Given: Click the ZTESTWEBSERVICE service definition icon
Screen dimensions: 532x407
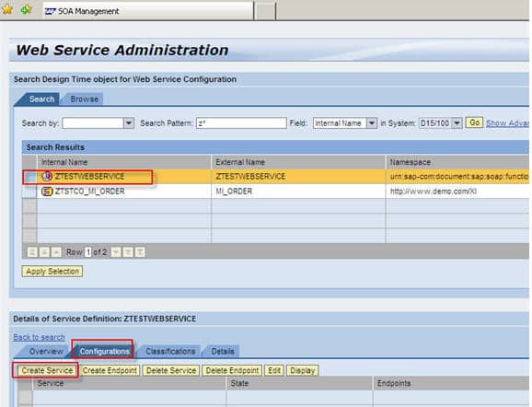Looking at the screenshot, I should tap(47, 176).
